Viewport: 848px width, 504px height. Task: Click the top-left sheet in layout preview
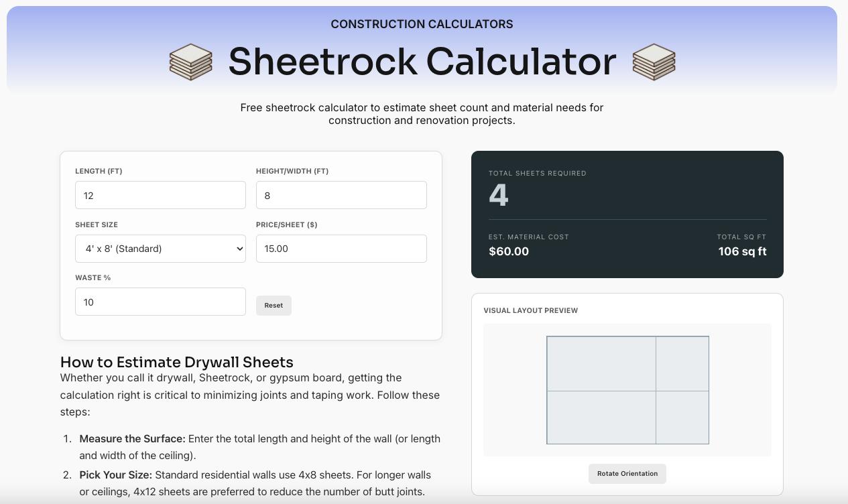coord(601,363)
